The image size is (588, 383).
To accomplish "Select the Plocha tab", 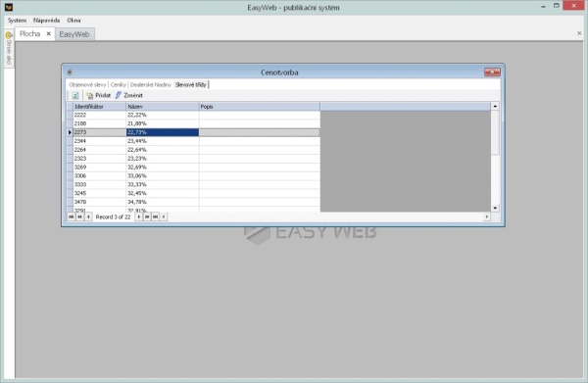I will click(x=30, y=33).
